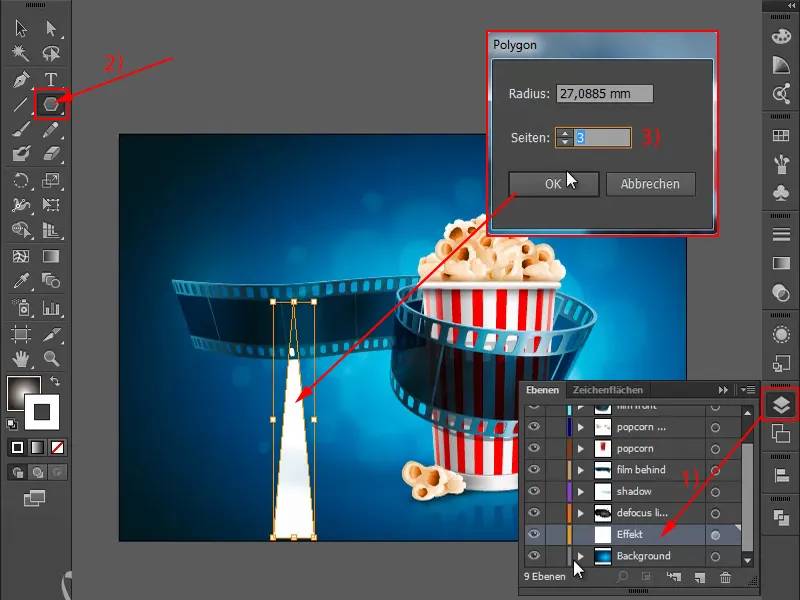The image size is (800, 600).
Task: Select the Scale tool
Action: point(51,180)
